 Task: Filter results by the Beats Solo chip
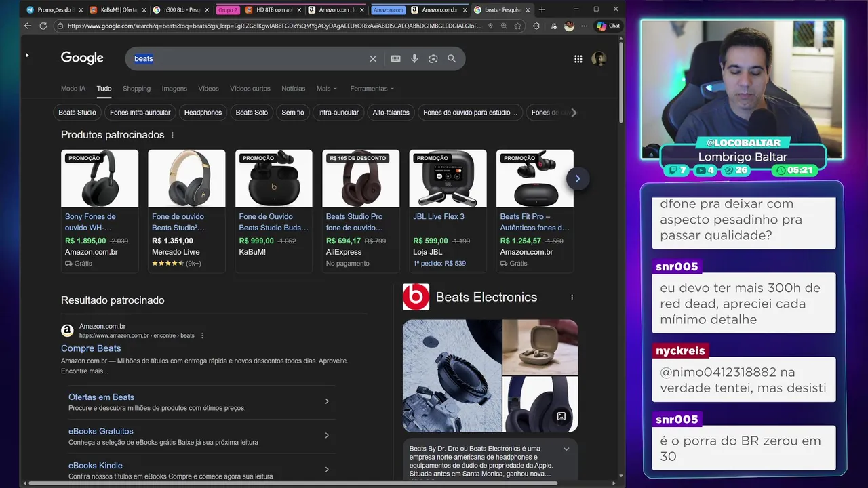pyautogui.click(x=252, y=113)
